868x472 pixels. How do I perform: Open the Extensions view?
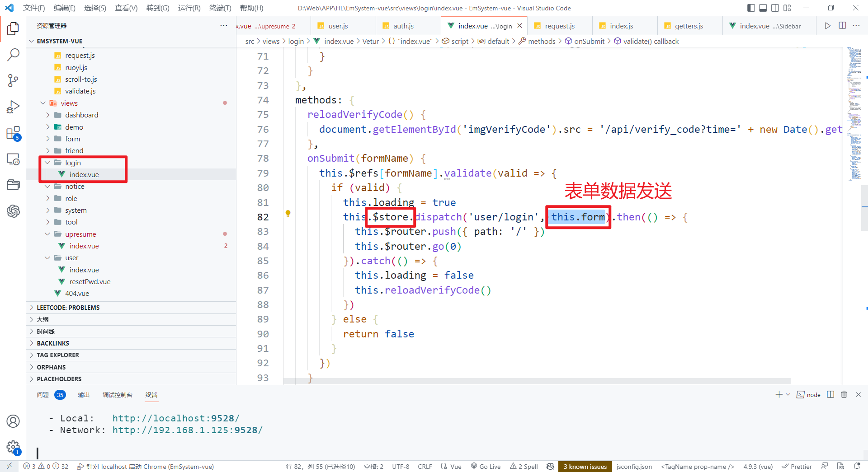pos(13,134)
